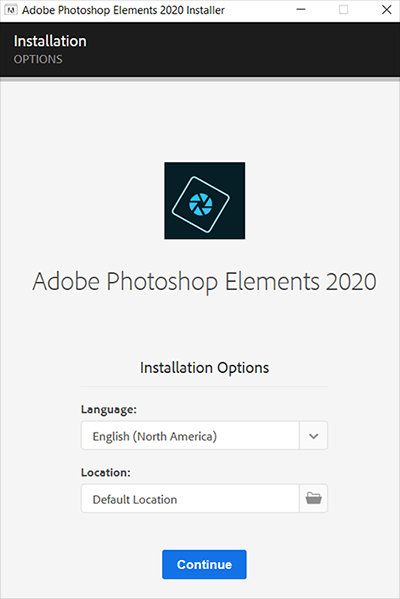Click the OPTIONS subtitle in the header
The image size is (400, 599).
click(38, 59)
